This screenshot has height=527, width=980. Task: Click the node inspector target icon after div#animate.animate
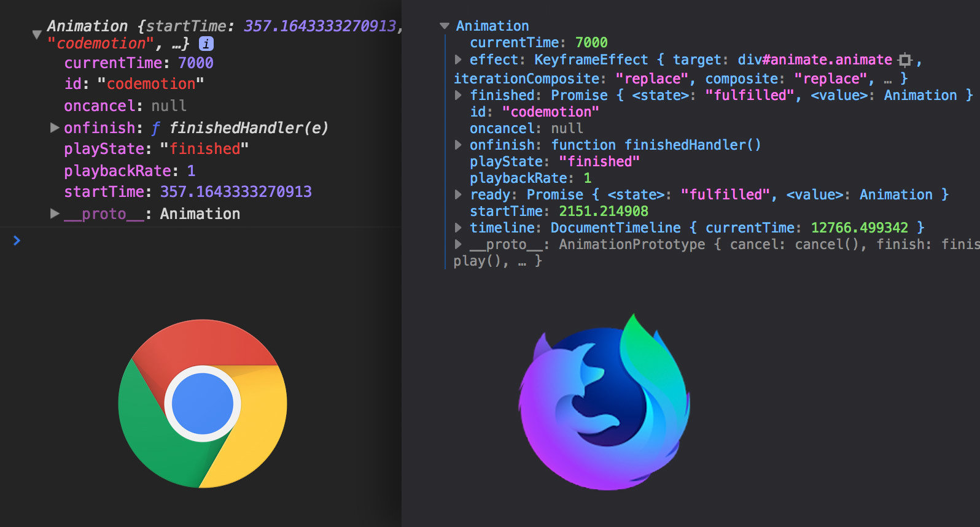pos(904,60)
